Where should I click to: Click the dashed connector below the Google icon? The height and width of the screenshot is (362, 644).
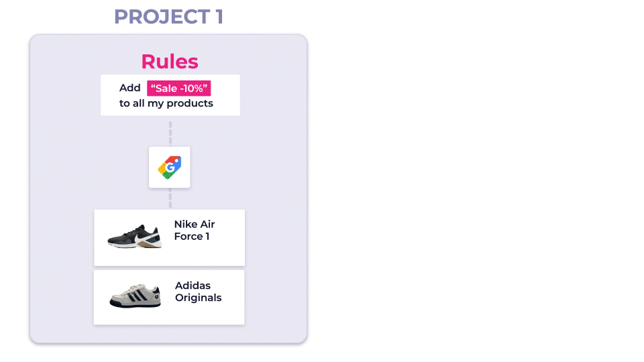[170, 198]
